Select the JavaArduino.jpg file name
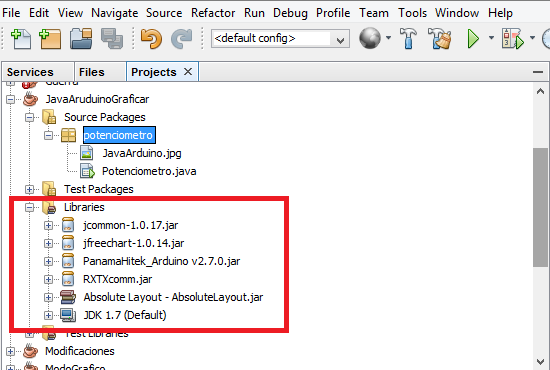Image resolution: width=550 pixels, height=370 pixels. (x=142, y=153)
